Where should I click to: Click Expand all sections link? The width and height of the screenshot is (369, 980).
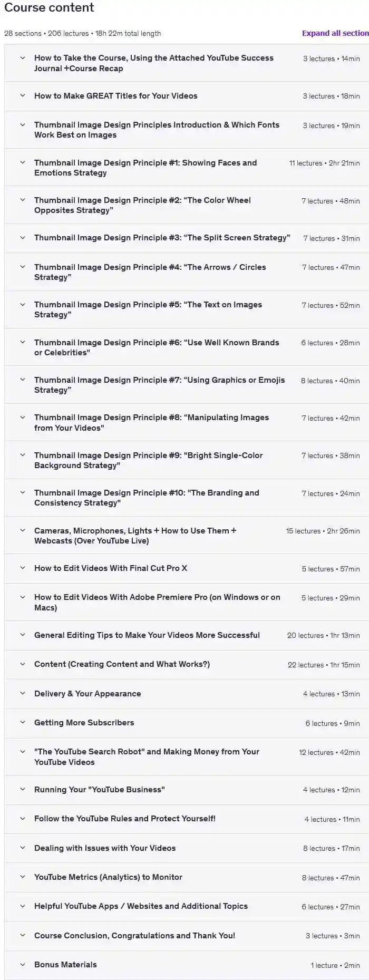pyautogui.click(x=335, y=33)
